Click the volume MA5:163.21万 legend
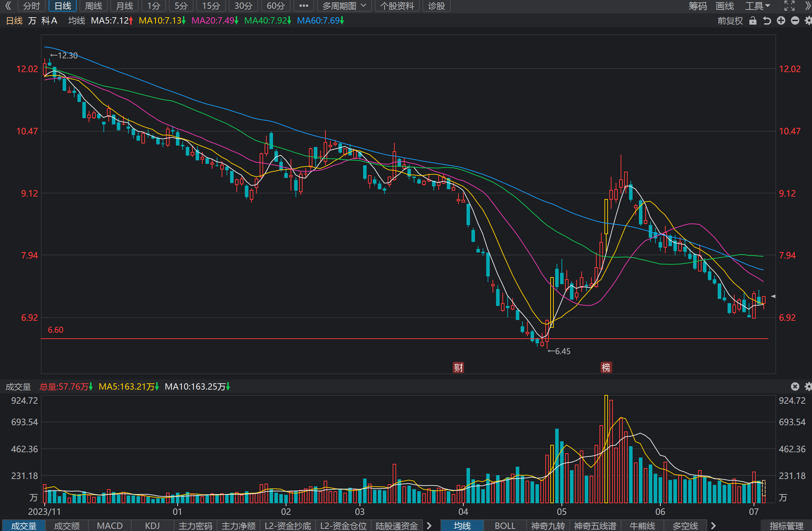Image resolution: width=812 pixels, height=531 pixels. [x=129, y=387]
